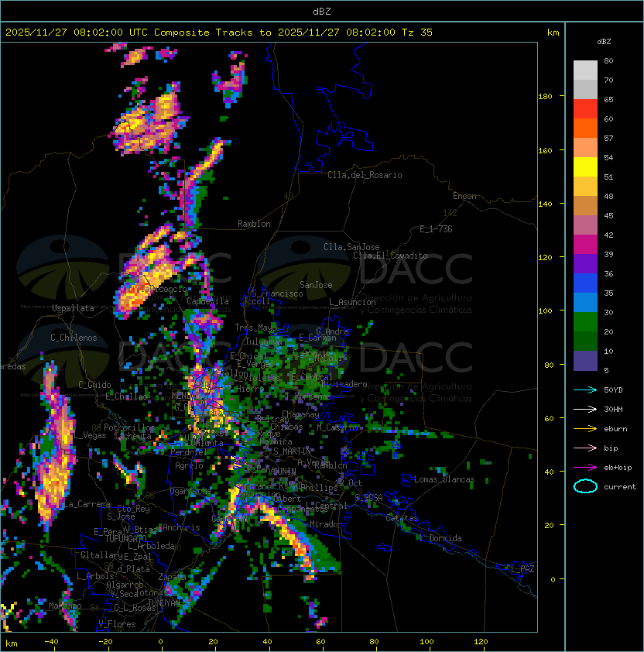Click the 'S_Francisco' map label

[x=277, y=293]
